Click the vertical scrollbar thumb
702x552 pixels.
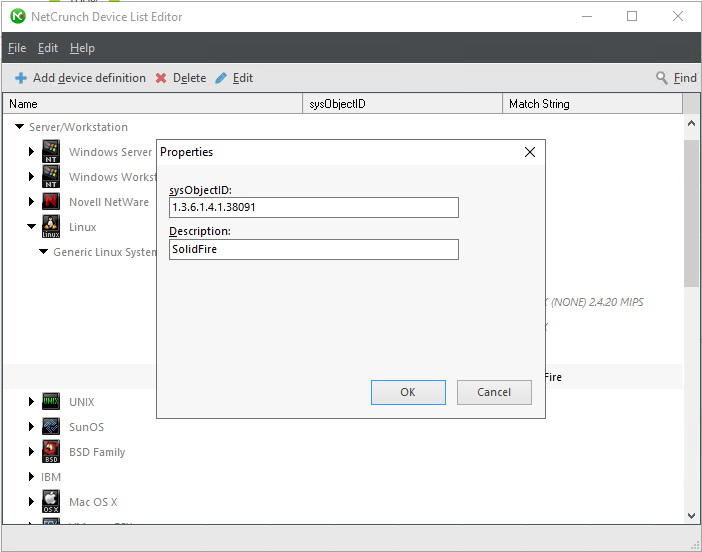click(x=691, y=213)
